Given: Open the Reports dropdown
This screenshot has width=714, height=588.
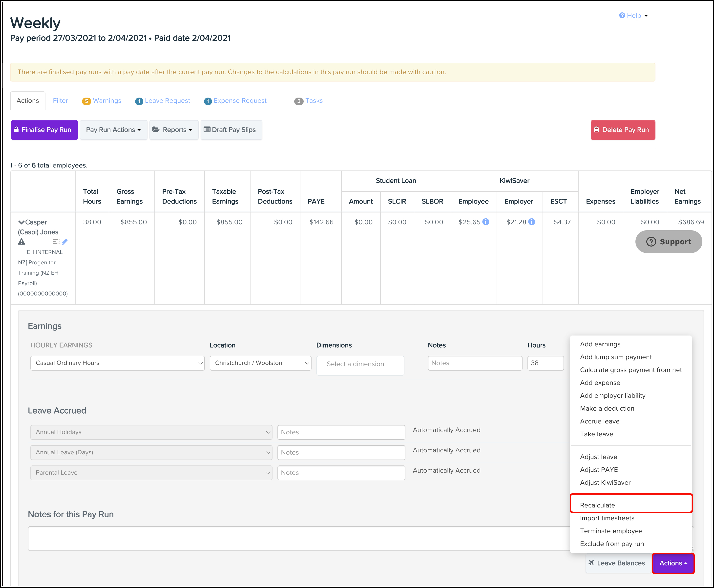Looking at the screenshot, I should (174, 130).
